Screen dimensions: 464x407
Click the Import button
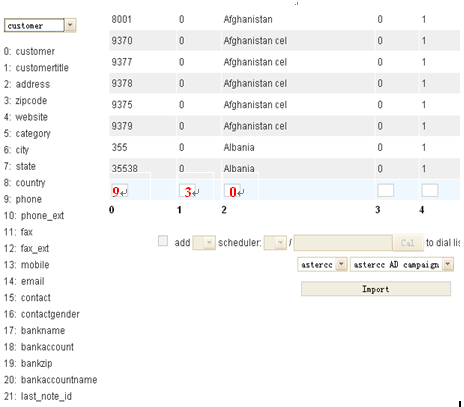pos(376,289)
